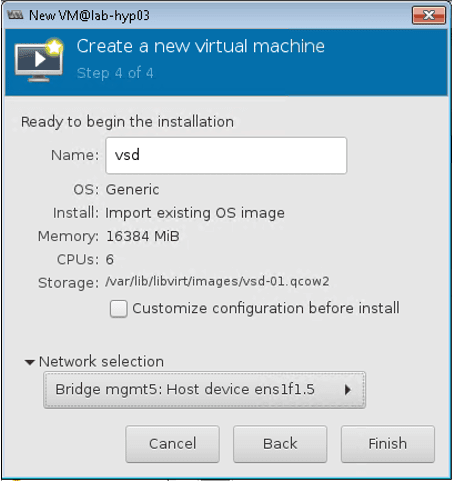The image size is (452, 481).
Task: Cancel the virtual machine creation
Action: (172, 444)
